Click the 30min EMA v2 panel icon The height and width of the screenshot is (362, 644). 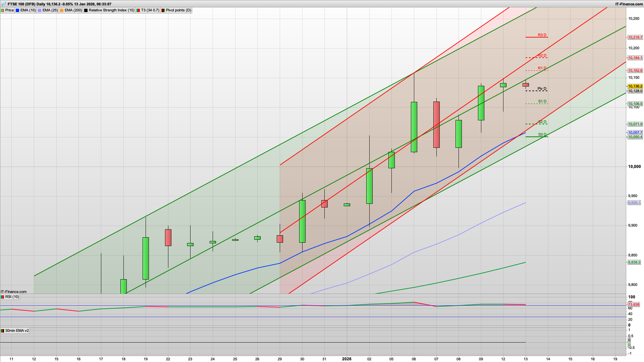tap(3, 330)
